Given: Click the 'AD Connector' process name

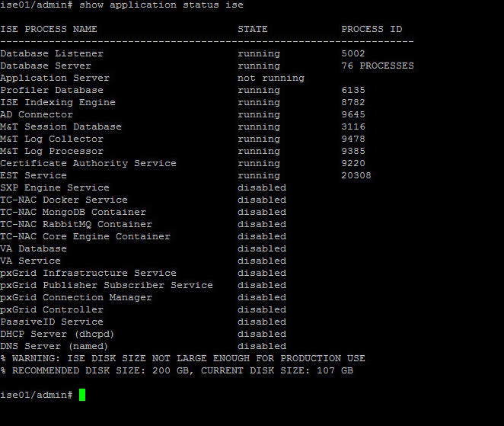Looking at the screenshot, I should (x=37, y=114).
